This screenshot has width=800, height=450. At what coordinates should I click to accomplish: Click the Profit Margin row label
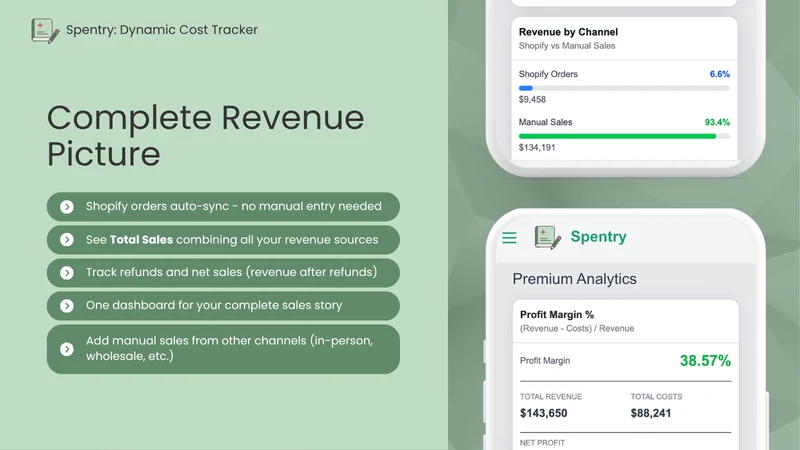545,361
